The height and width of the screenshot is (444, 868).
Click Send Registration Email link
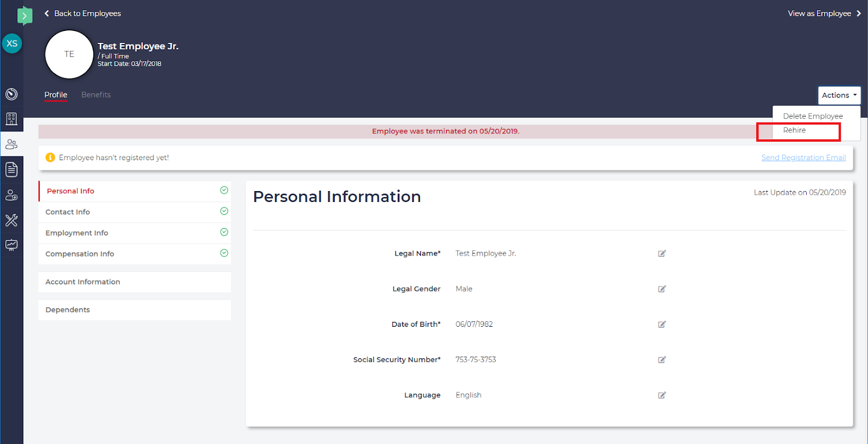pyautogui.click(x=803, y=157)
